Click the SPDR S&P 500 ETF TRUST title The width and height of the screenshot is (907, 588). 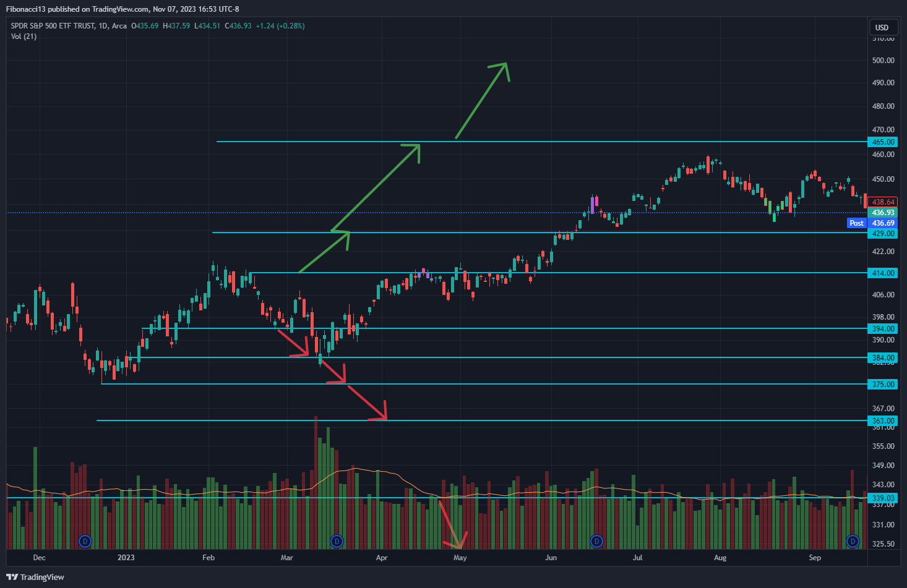[x=53, y=26]
